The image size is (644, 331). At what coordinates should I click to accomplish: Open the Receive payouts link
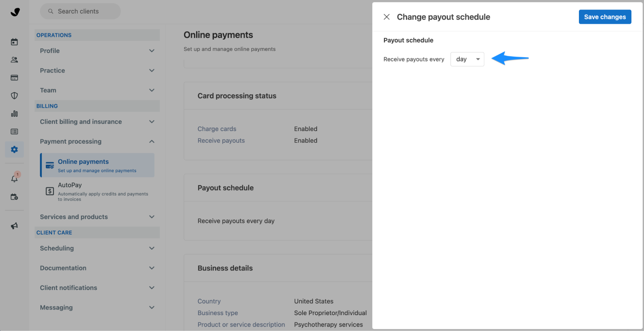(x=221, y=140)
